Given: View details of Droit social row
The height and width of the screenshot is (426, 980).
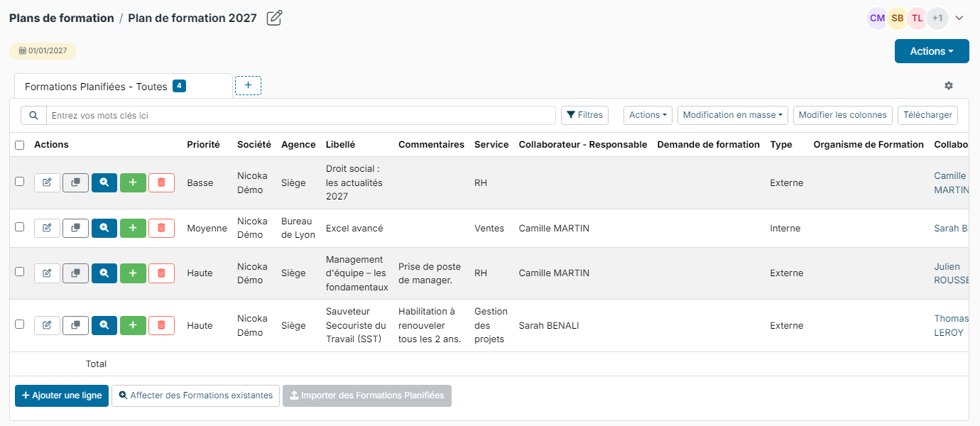Looking at the screenshot, I should coord(104,182).
